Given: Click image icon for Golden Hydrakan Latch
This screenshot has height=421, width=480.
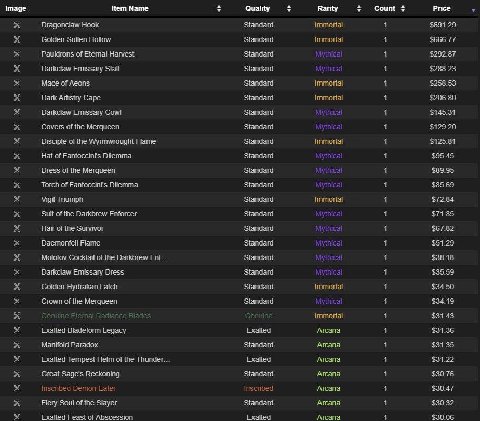Looking at the screenshot, I should point(17,287).
